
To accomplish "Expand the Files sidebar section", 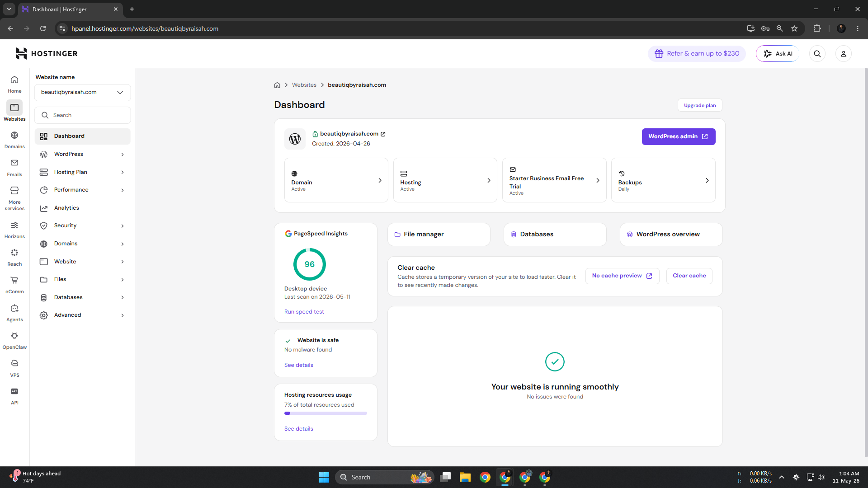I will 83,280.
